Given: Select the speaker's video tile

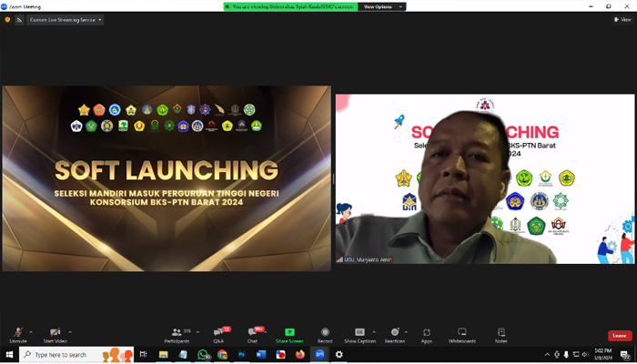Looking at the screenshot, I should pos(485,178).
